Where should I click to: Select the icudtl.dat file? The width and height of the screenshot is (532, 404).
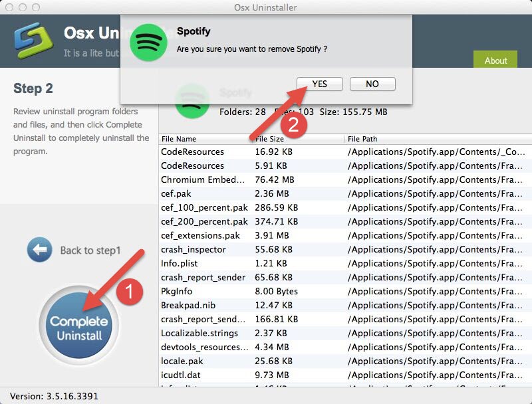[x=345, y=375]
